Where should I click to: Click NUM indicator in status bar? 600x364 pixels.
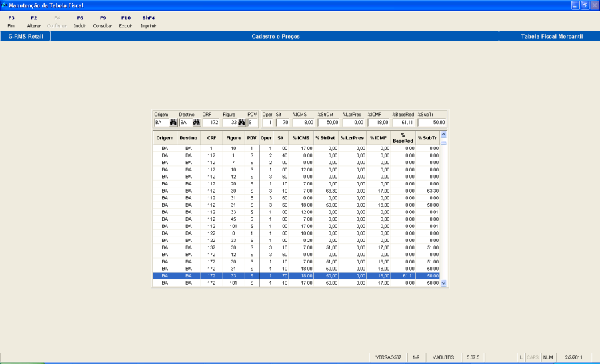[x=548, y=357]
